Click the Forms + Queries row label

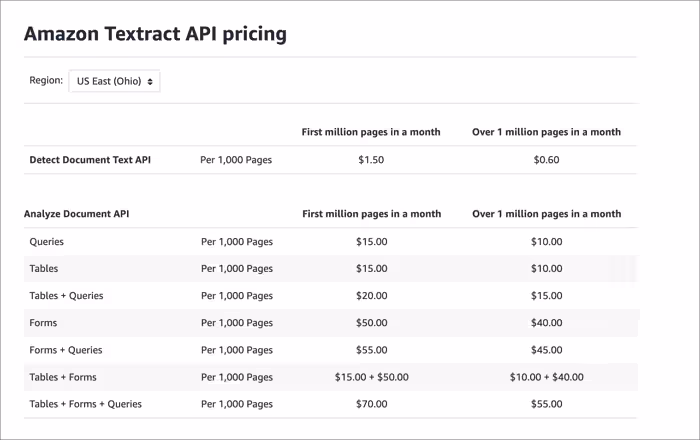66,350
